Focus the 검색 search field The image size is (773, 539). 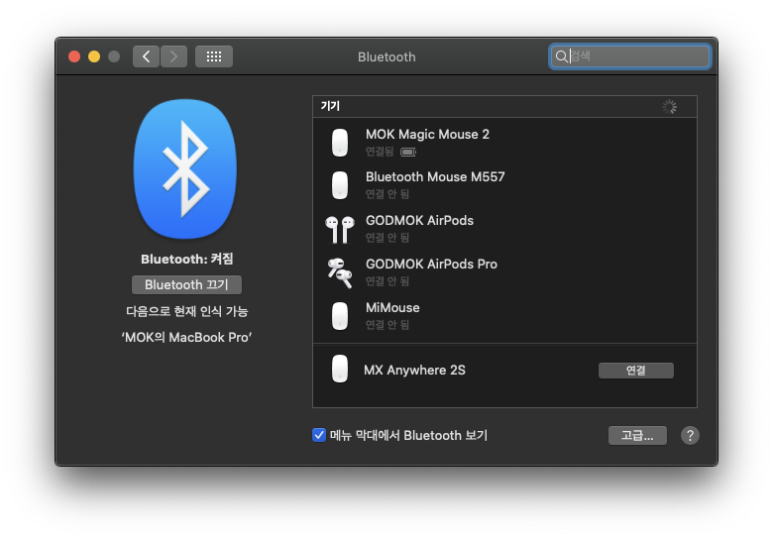(630, 56)
